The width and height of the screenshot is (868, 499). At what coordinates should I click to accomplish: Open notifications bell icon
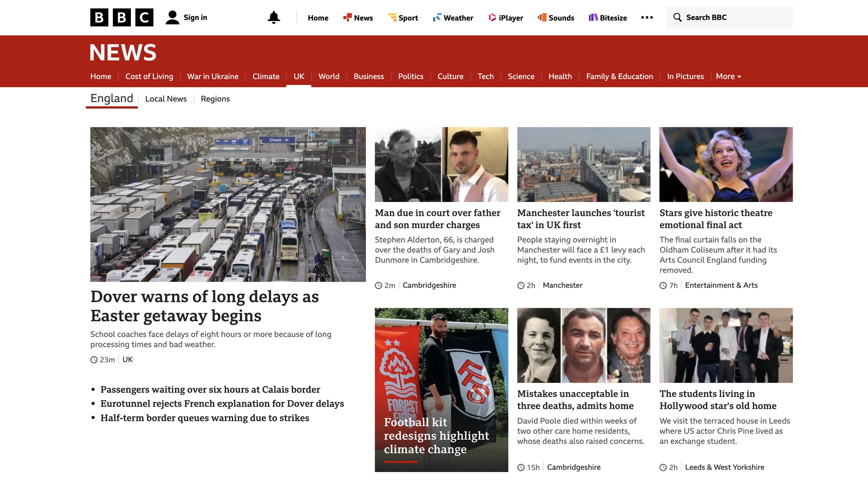274,17
